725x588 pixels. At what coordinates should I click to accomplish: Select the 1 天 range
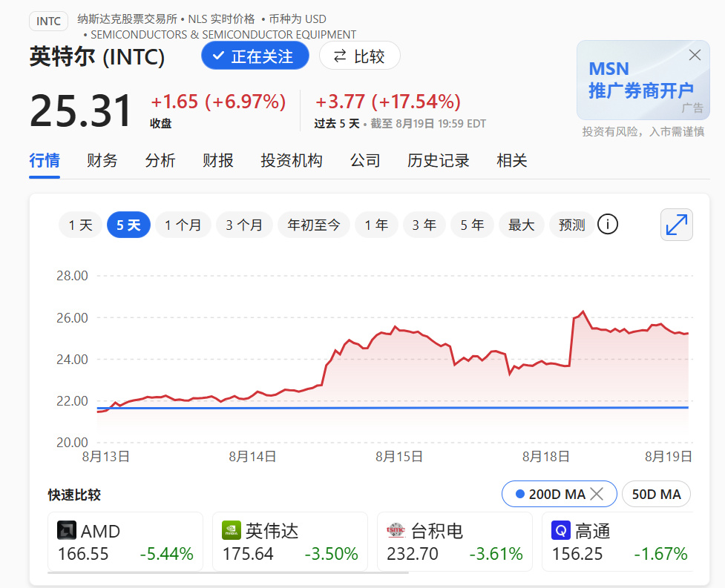[80, 225]
